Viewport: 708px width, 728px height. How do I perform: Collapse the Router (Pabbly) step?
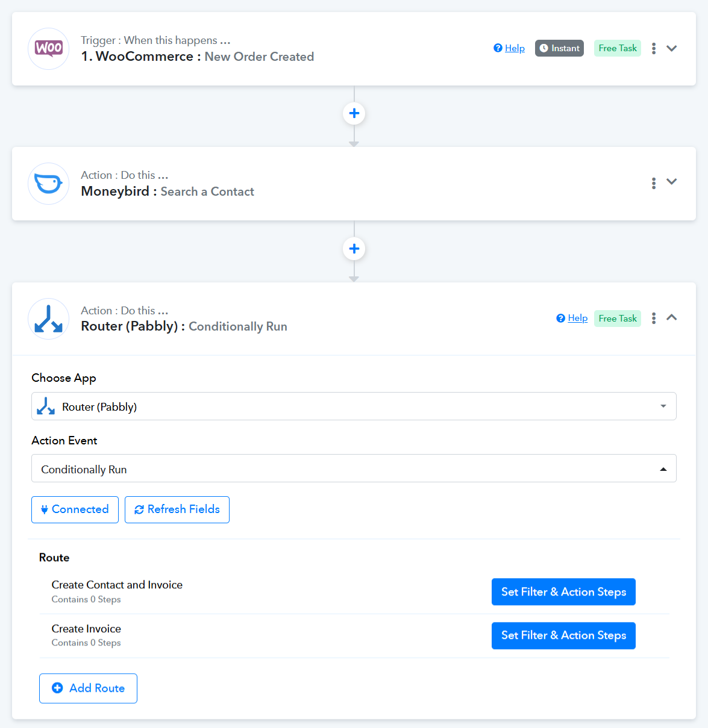[x=672, y=317]
